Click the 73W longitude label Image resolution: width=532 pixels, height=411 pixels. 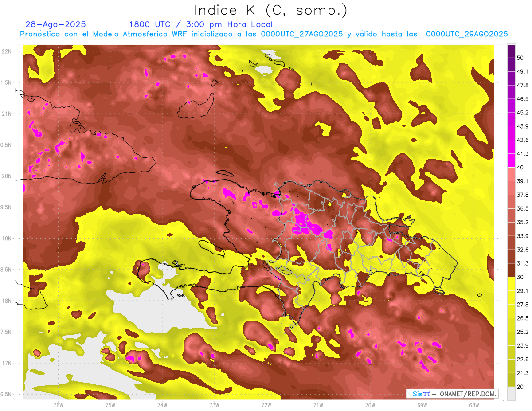coord(214,405)
